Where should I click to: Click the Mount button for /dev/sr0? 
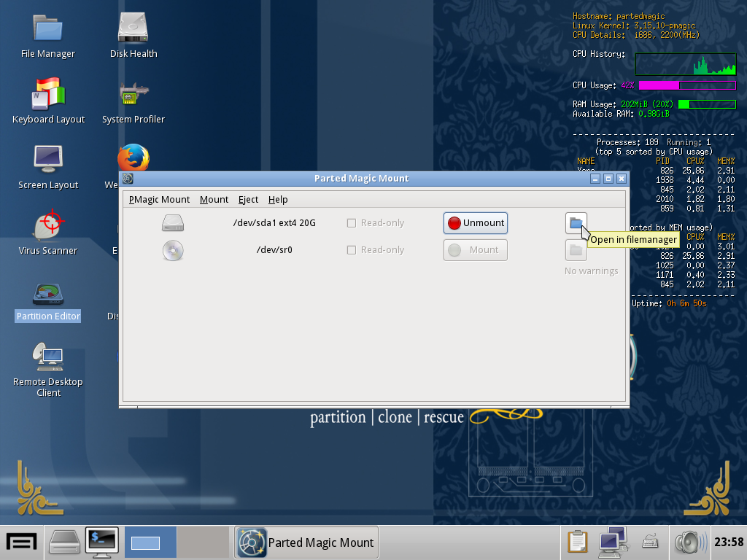[476, 250]
